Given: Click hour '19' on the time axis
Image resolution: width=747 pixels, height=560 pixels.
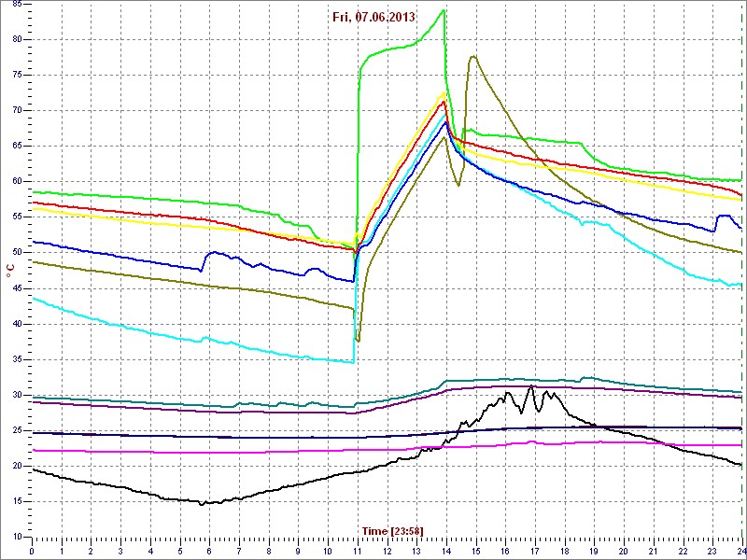Looking at the screenshot, I should 594,552.
